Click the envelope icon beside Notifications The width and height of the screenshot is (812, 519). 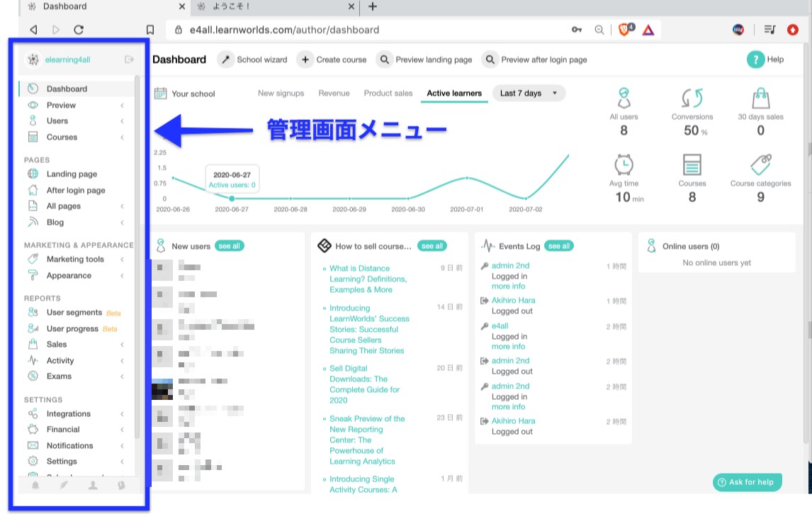click(x=33, y=445)
